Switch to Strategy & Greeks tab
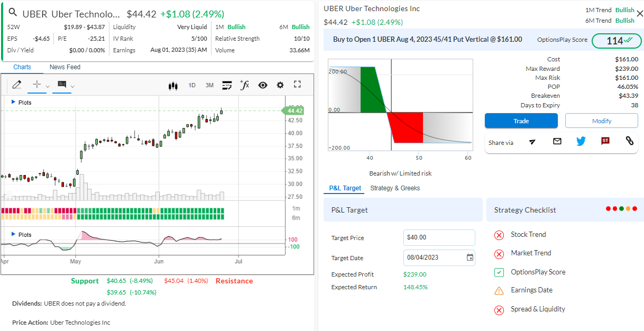Viewport: 644px width, 331px height. (x=395, y=188)
